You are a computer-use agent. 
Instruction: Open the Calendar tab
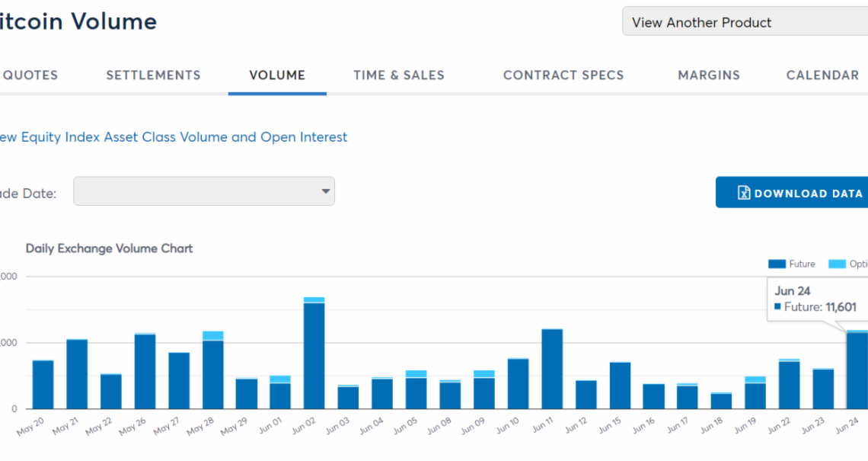[x=822, y=75]
